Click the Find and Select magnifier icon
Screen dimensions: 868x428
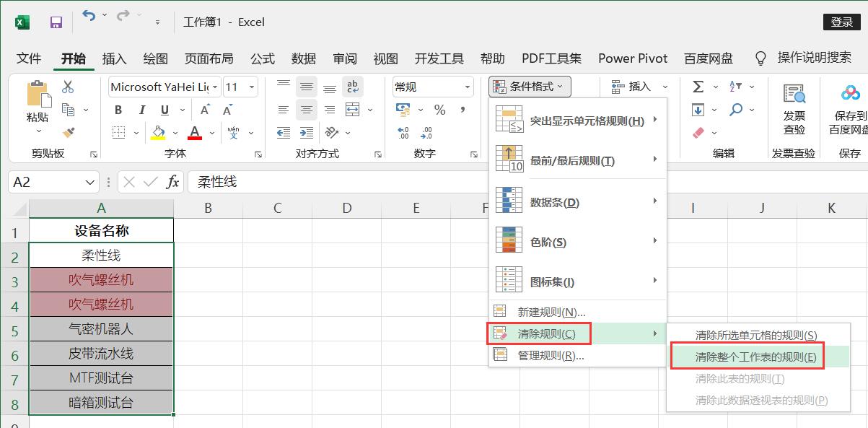pos(736,110)
